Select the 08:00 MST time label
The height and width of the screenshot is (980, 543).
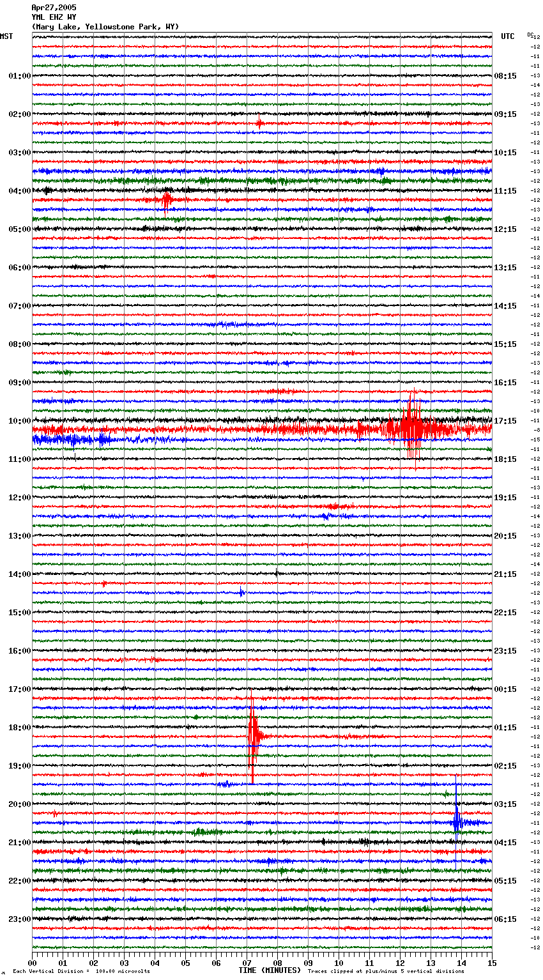19,344
